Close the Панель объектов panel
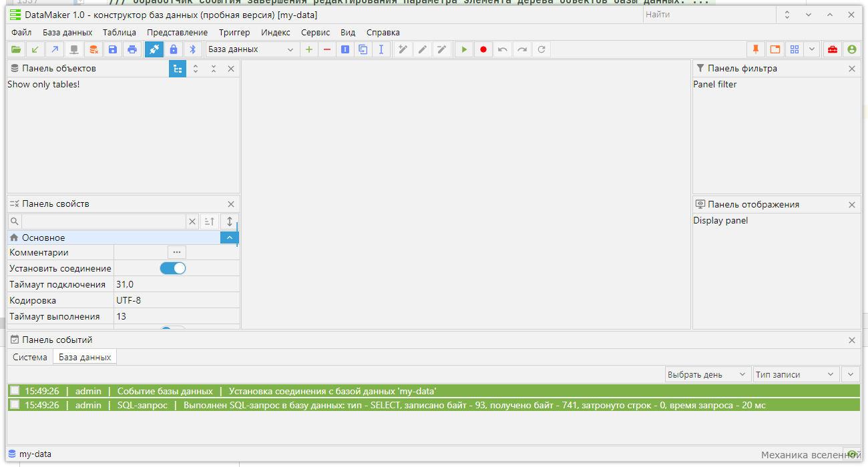Screen dimensions: 868x467 (x=231, y=69)
